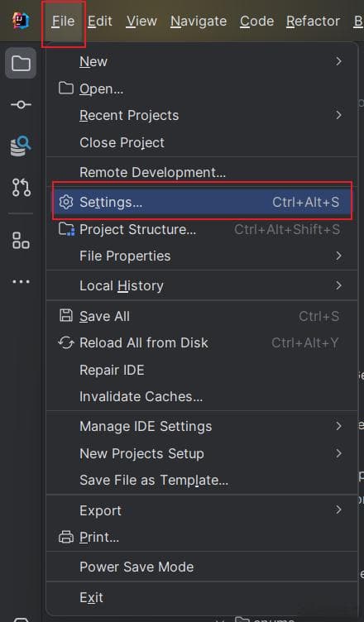The image size is (364, 622).
Task: Select Reload All from Disk
Action: [x=202, y=342]
